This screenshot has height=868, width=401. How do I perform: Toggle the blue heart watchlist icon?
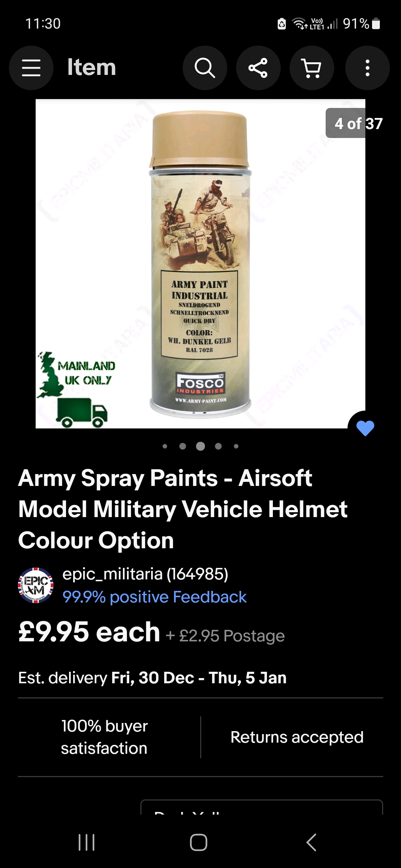point(365,428)
